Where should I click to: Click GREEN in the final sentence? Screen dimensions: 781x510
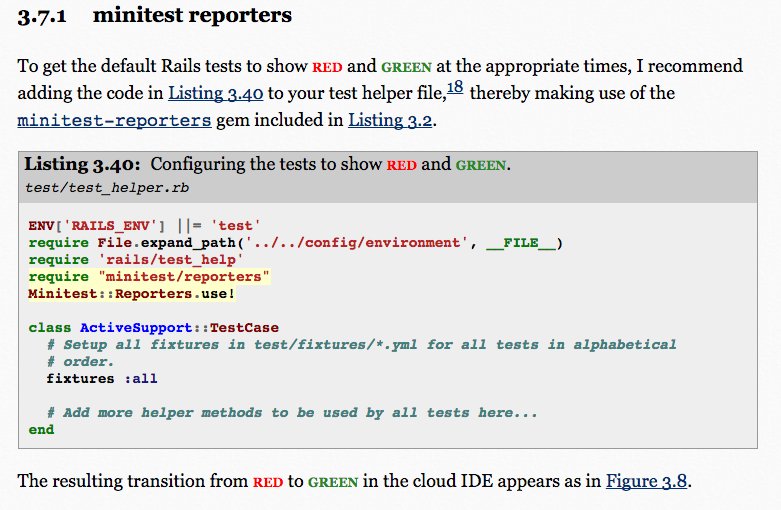point(333,482)
